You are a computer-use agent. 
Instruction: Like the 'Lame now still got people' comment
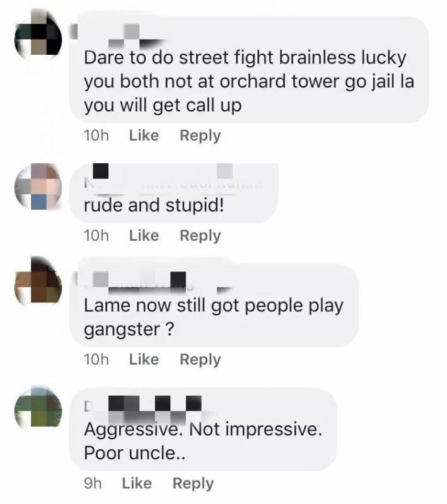144,359
